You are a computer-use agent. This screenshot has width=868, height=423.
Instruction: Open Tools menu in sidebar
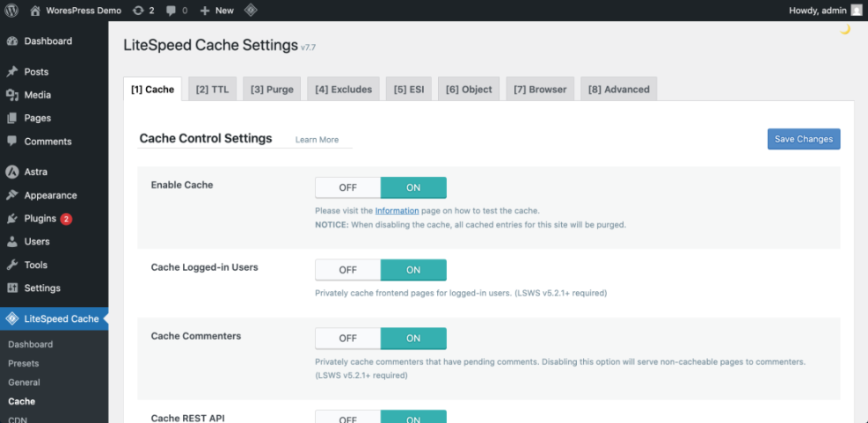pos(36,265)
